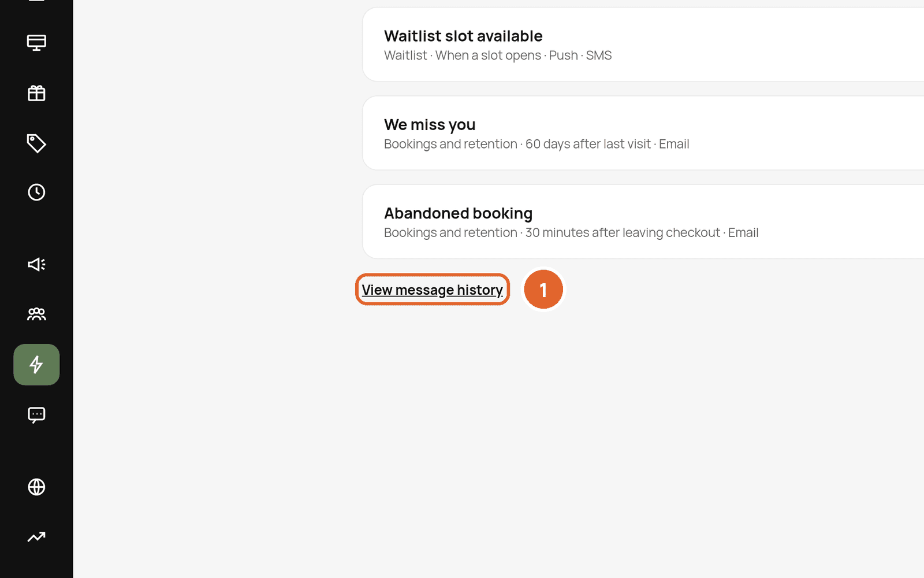The image size is (924, 578).
Task: Open the We miss you heading
Action: coord(430,125)
